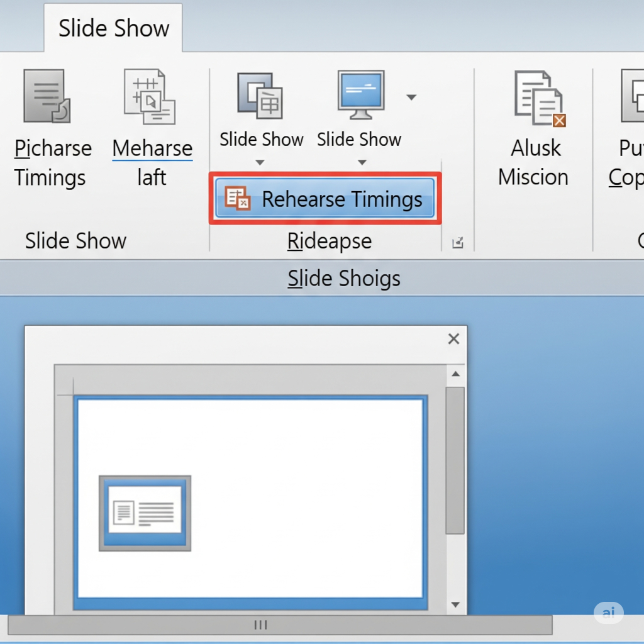
Task: Click the monitor Slide Show icon
Action: pos(360,94)
